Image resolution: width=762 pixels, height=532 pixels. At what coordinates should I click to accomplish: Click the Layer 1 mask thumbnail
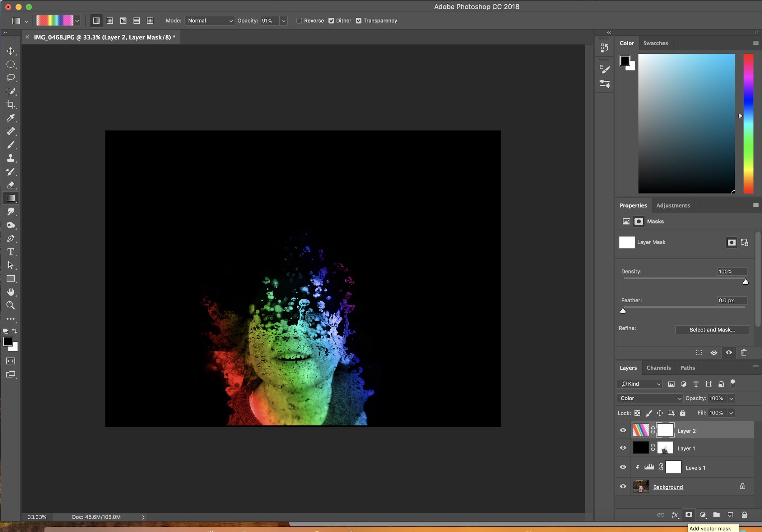point(665,448)
